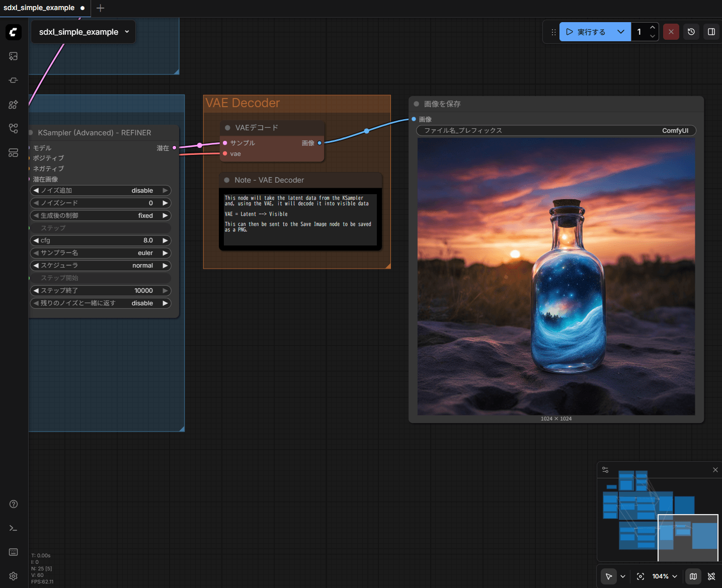Viewport: 722px width, 588px height.
Task: Toggle link visibility in canvas toolbar
Action: [x=711, y=576]
